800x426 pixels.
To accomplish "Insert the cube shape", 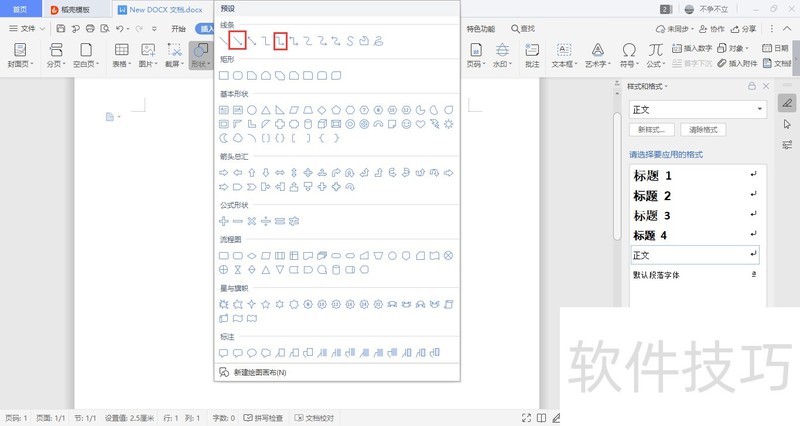I will (322, 124).
